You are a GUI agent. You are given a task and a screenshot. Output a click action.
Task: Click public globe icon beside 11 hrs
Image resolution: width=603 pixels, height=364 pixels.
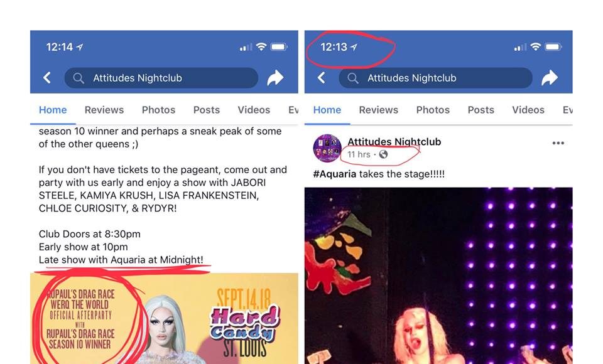383,154
